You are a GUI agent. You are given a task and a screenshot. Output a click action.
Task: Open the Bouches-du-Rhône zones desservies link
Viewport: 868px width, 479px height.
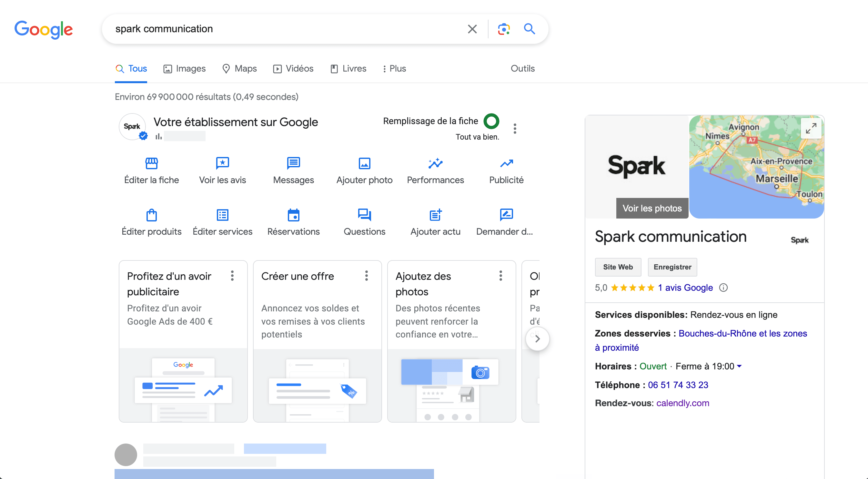pos(701,340)
